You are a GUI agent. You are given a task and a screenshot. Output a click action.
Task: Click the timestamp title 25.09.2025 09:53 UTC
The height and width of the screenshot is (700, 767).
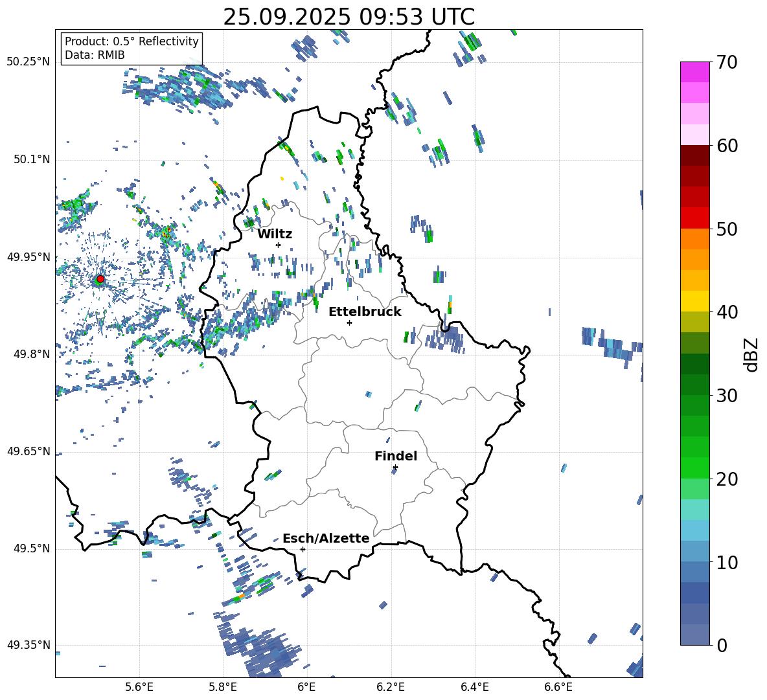pos(349,17)
